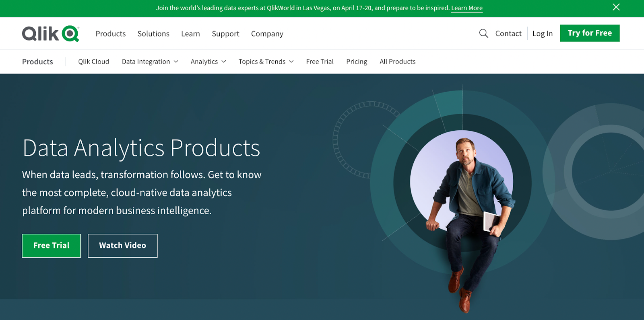The height and width of the screenshot is (320, 644).
Task: Expand the Analytics dropdown
Action: [208, 62]
